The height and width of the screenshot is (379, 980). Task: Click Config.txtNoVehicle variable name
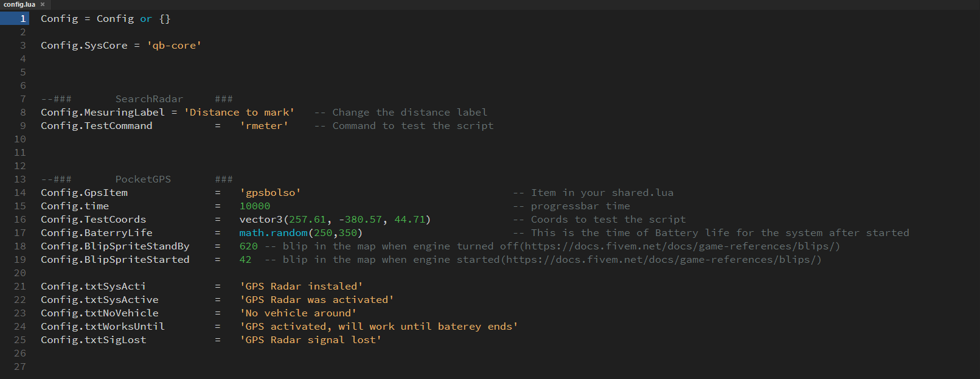coord(100,313)
